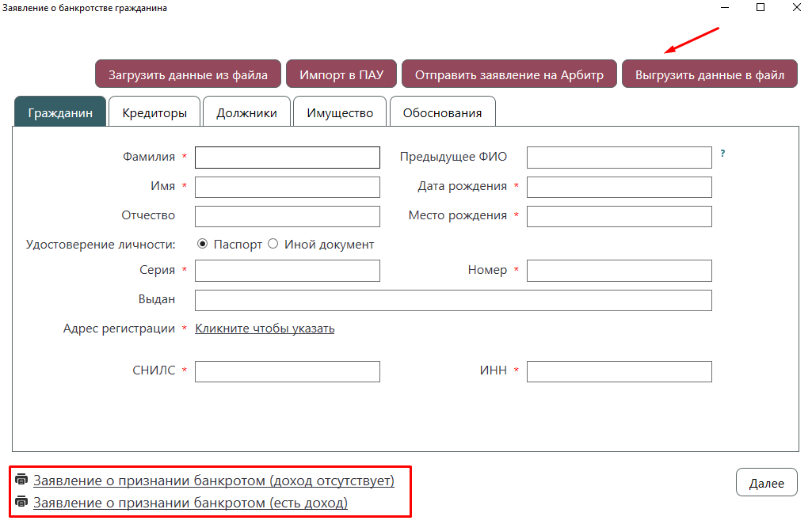This screenshot has width=812, height=528.
Task: Open the Должники tab
Action: pyautogui.click(x=246, y=112)
